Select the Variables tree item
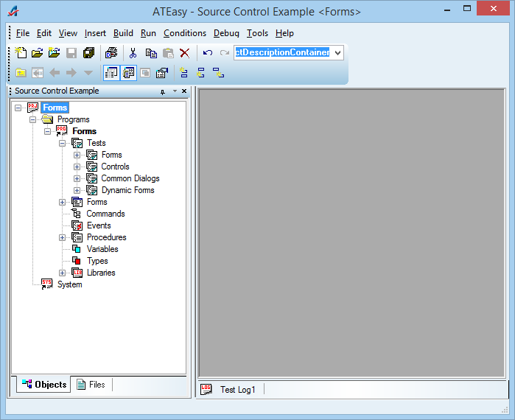Screen dimensions: 515x420 pyautogui.click(x=102, y=249)
